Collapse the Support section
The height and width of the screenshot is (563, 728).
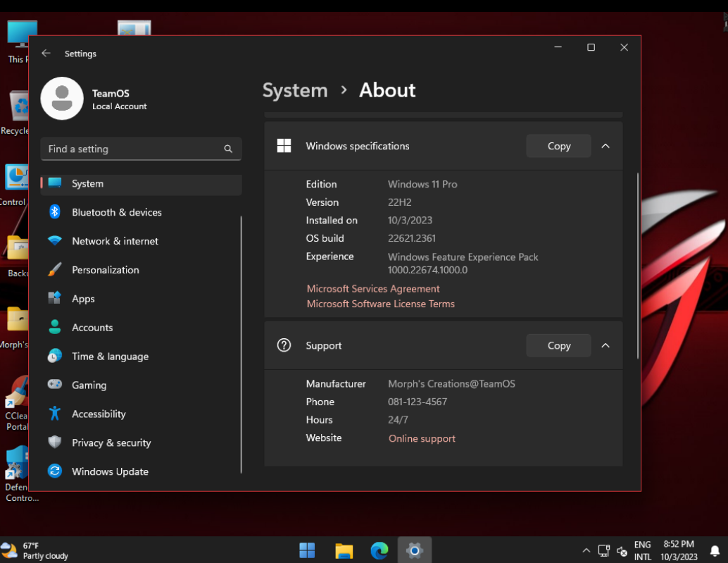point(605,345)
